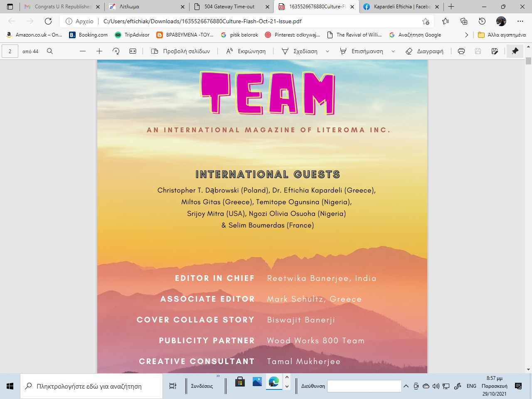Image resolution: width=532 pixels, height=399 pixels.
Task: Switch to Congrats U R Republished tab
Action: [x=62, y=7]
